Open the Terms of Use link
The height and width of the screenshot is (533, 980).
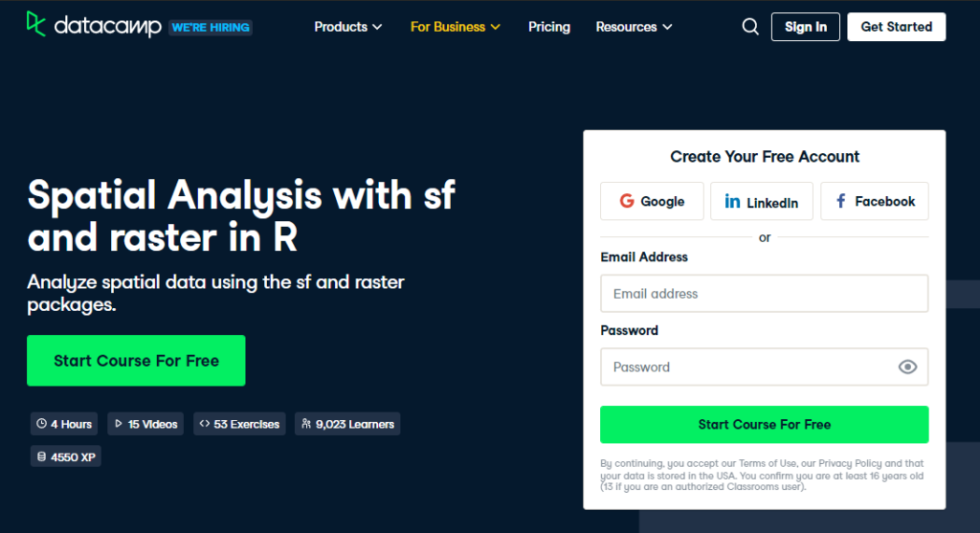coord(768,463)
